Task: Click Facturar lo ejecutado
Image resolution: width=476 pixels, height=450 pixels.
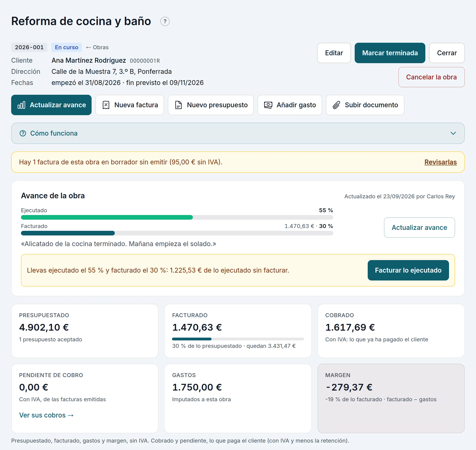Action: (x=408, y=270)
